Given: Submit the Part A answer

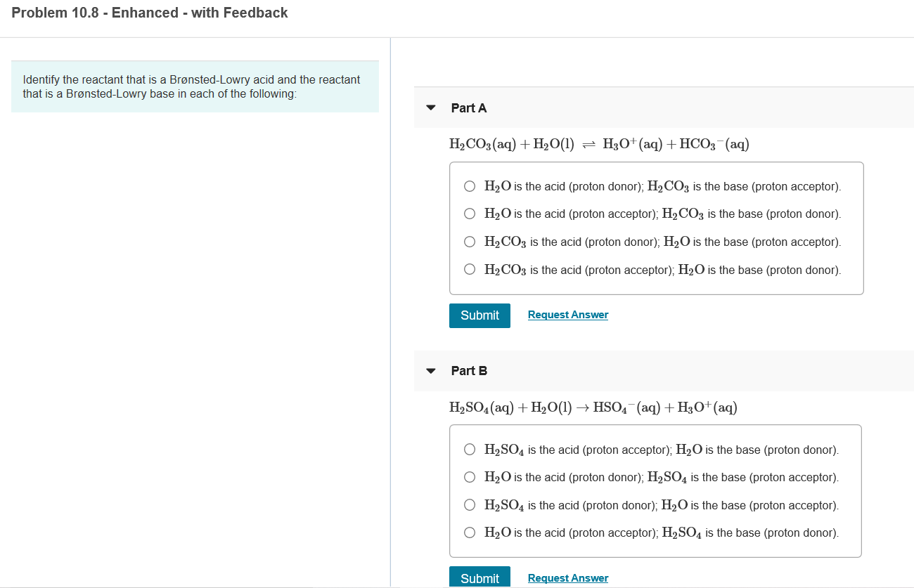Looking at the screenshot, I should [479, 315].
